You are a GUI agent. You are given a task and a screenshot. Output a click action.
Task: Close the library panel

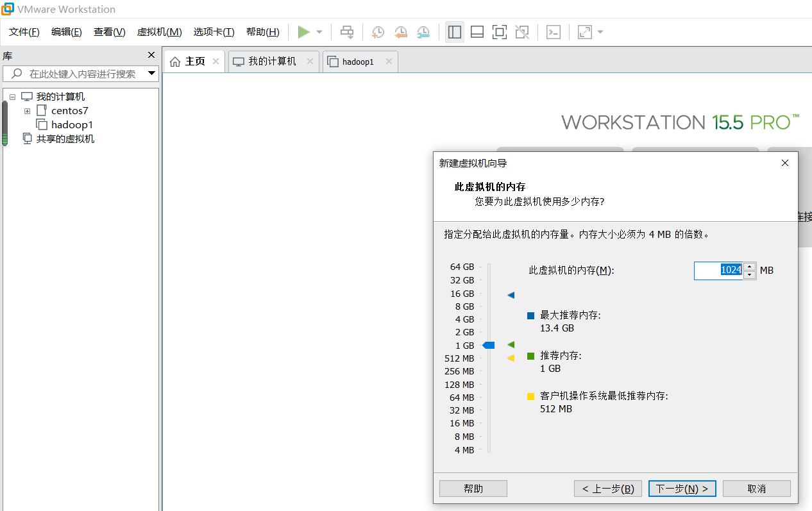point(151,55)
